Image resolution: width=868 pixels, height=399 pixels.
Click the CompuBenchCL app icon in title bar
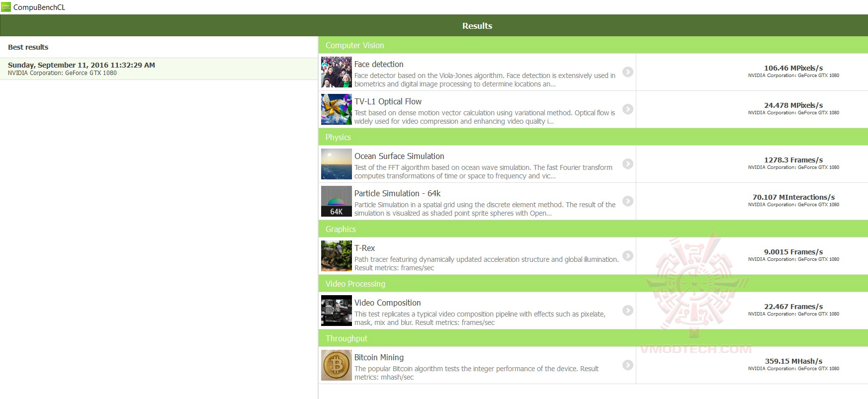(x=6, y=7)
